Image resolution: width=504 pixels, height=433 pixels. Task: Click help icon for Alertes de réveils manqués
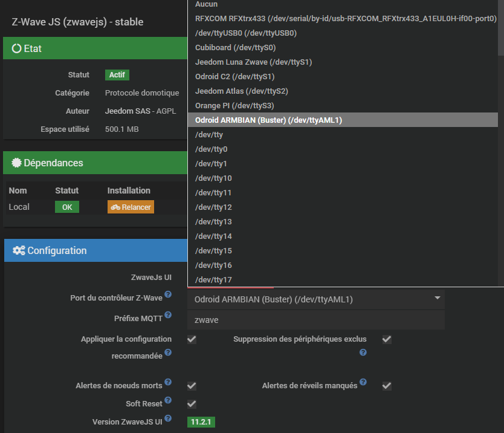click(363, 382)
